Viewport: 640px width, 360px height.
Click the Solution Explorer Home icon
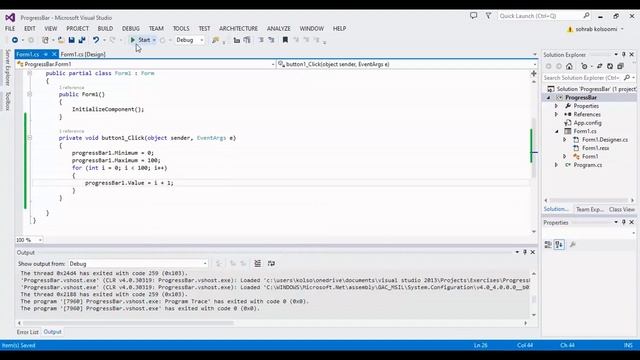pyautogui.click(x=569, y=66)
